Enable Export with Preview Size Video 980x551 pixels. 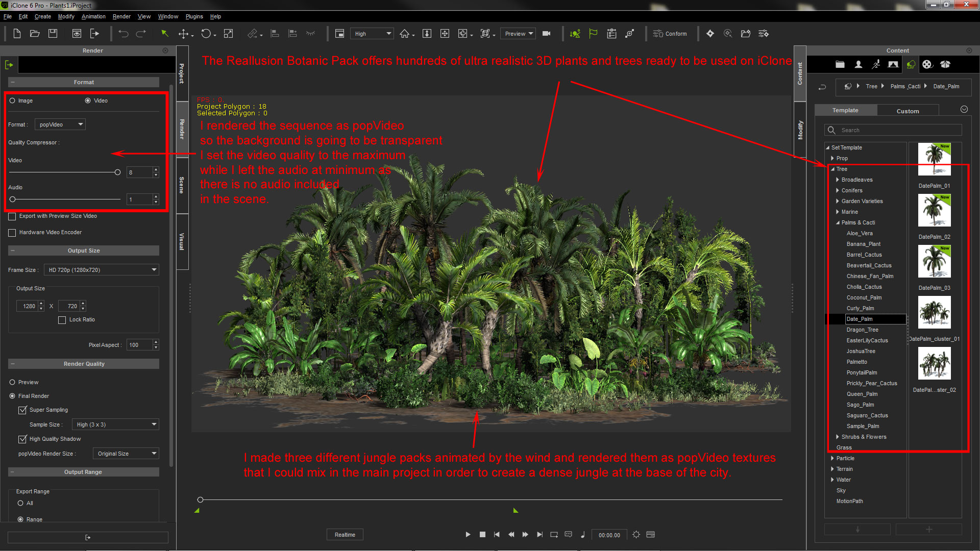point(12,216)
